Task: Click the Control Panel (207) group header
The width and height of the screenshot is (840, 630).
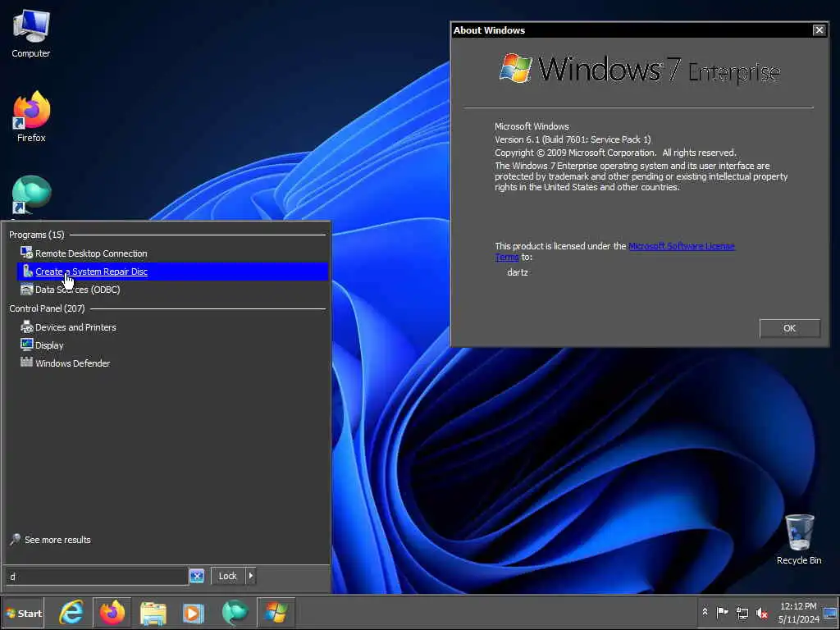Action: 47,308
